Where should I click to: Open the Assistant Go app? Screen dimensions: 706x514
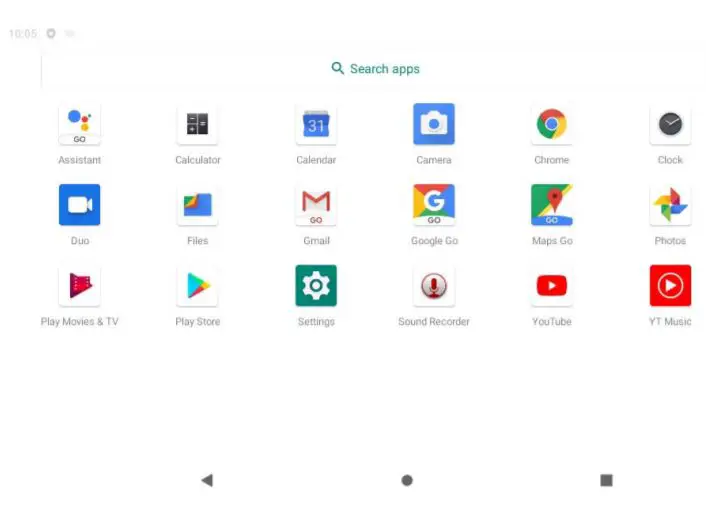[x=80, y=124]
